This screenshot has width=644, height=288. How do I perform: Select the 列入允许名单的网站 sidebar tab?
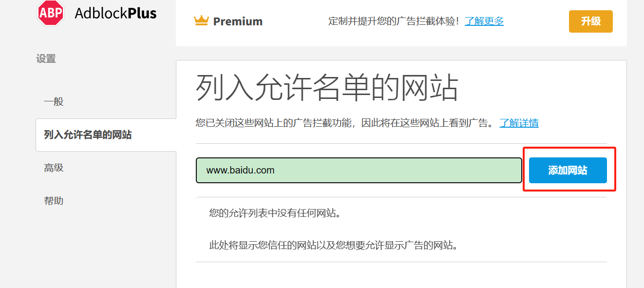click(x=88, y=135)
